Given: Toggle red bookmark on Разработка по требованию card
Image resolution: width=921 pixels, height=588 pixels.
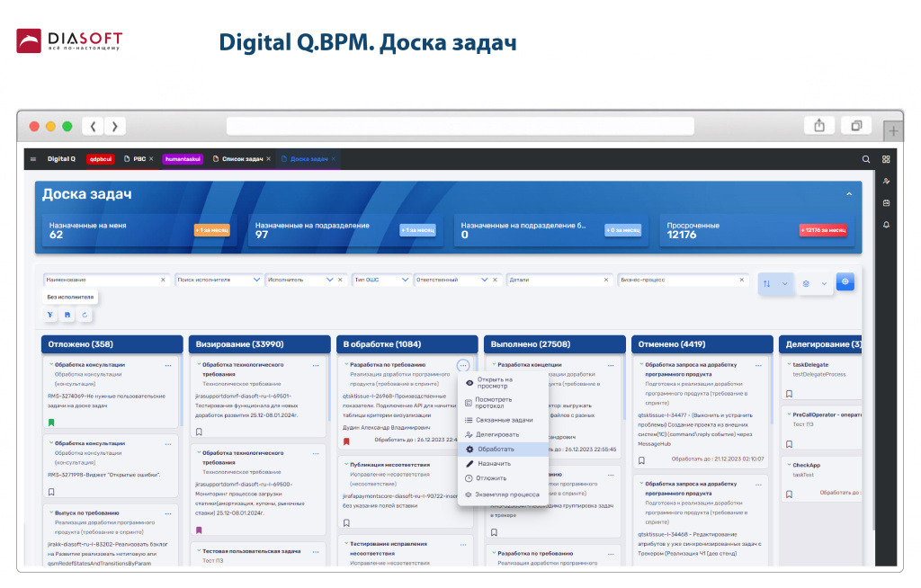Looking at the screenshot, I should coord(346,441).
